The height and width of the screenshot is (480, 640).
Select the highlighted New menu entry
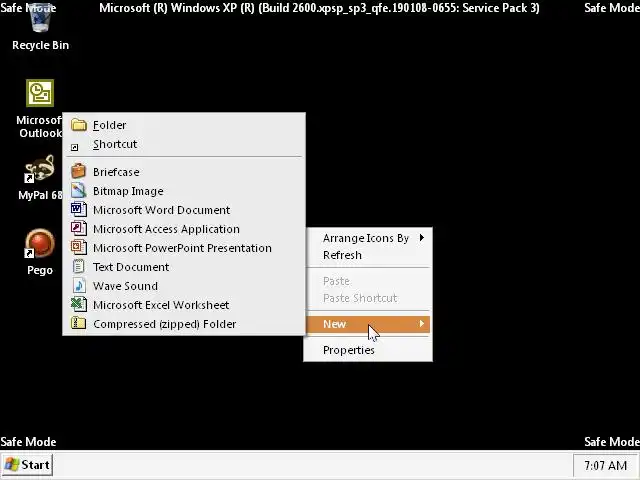(x=368, y=324)
